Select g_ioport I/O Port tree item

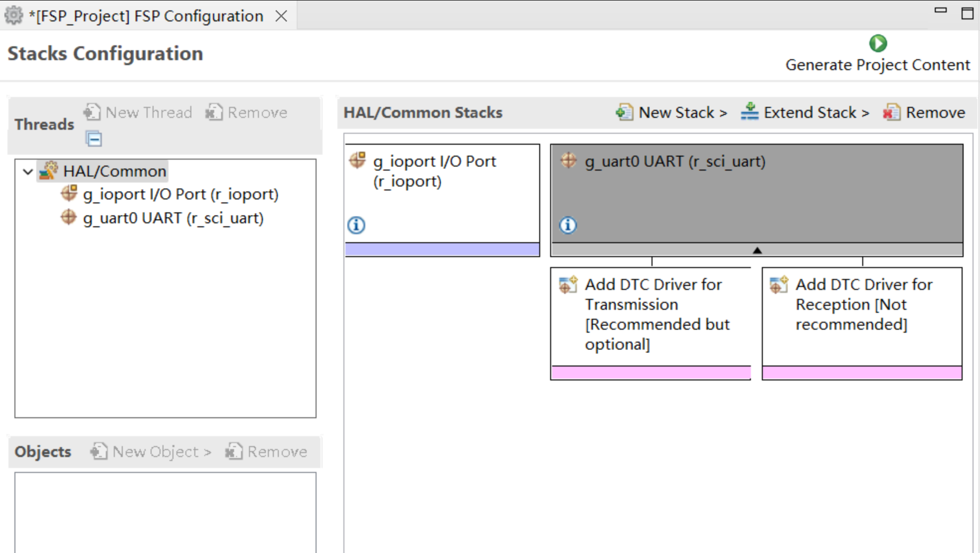(180, 194)
